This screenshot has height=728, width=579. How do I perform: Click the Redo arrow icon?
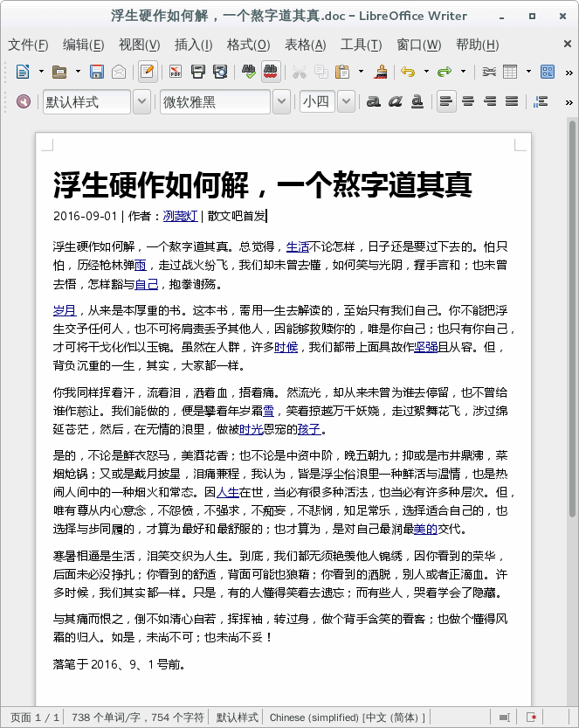coord(445,72)
